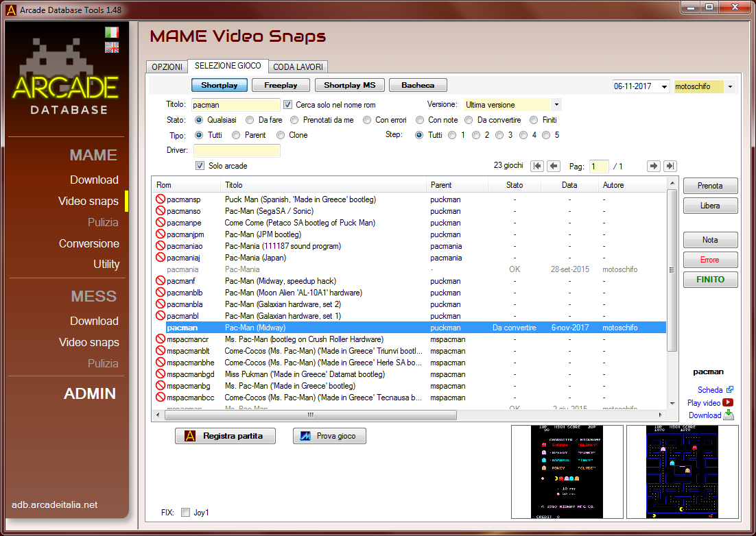This screenshot has width=756, height=536.
Task: Click forbidden icon beside pacmaniao
Action: (x=161, y=245)
